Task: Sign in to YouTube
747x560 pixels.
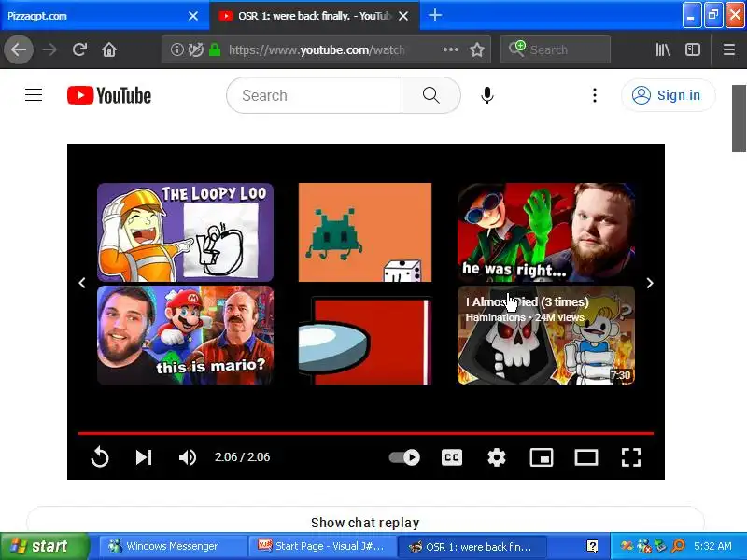Action: pyautogui.click(x=668, y=95)
